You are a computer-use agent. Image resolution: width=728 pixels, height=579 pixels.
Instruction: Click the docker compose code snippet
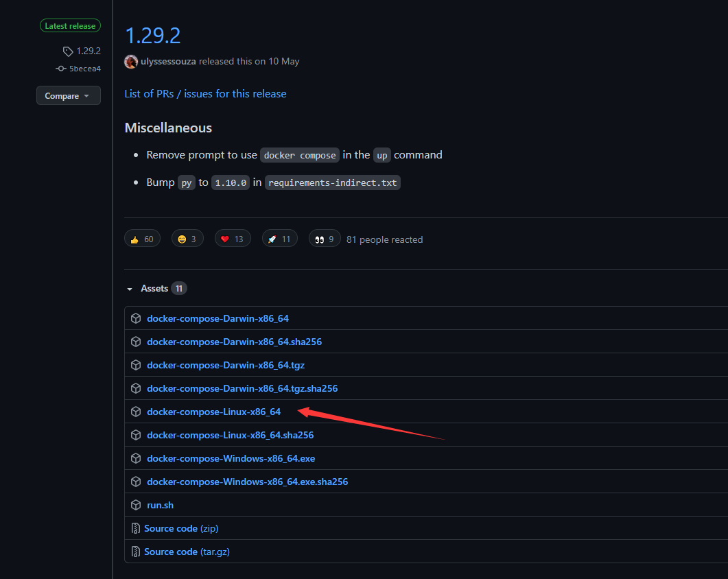299,155
